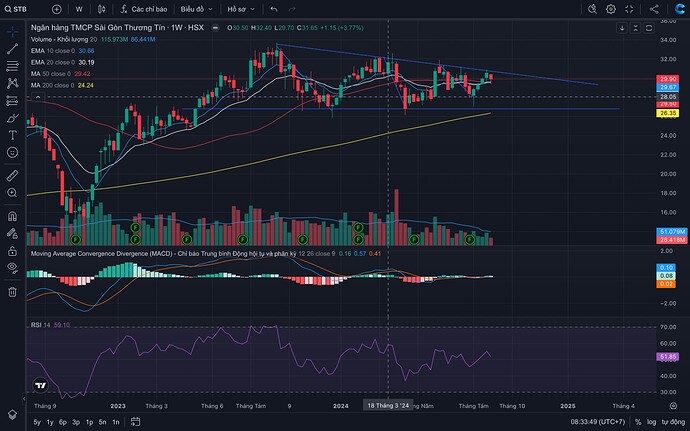Open the blue C logo menu

pos(679,9)
